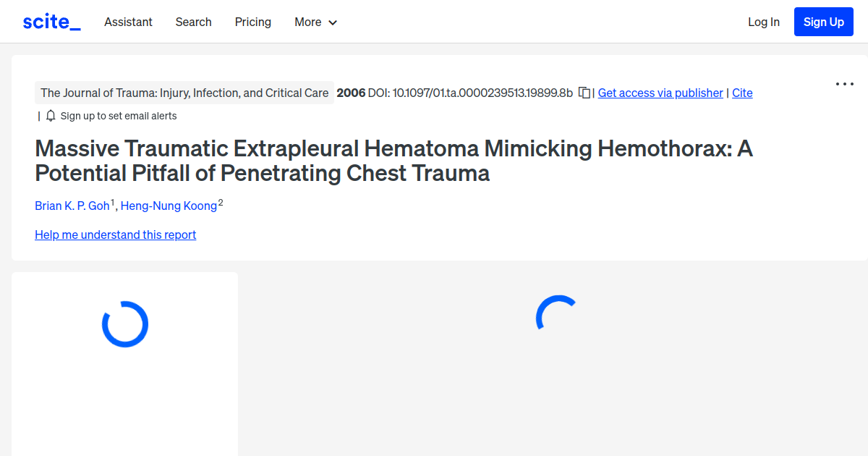Screen dimensions: 868x456
Task: Select author Brian K. P. Goh
Action: point(72,206)
